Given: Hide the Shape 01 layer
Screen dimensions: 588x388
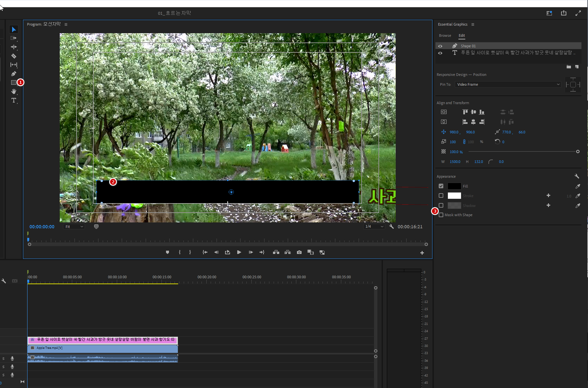Looking at the screenshot, I should (440, 46).
